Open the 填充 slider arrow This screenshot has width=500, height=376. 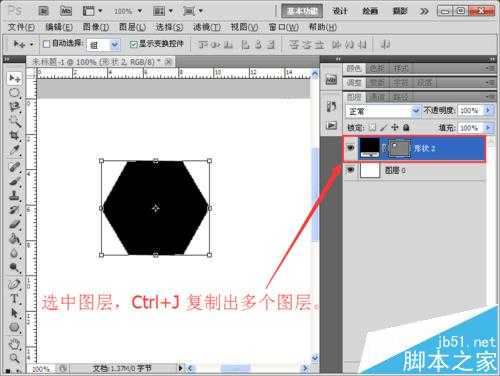click(x=489, y=128)
